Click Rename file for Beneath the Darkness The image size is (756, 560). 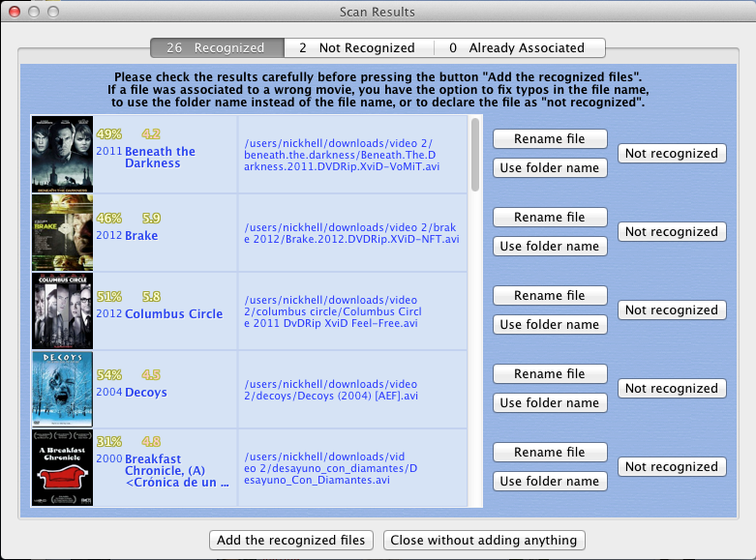[x=550, y=139]
